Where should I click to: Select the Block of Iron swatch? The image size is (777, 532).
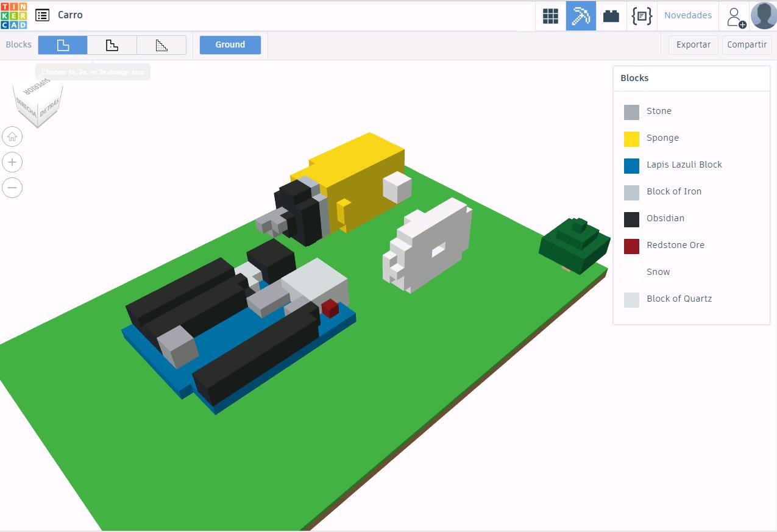click(631, 193)
